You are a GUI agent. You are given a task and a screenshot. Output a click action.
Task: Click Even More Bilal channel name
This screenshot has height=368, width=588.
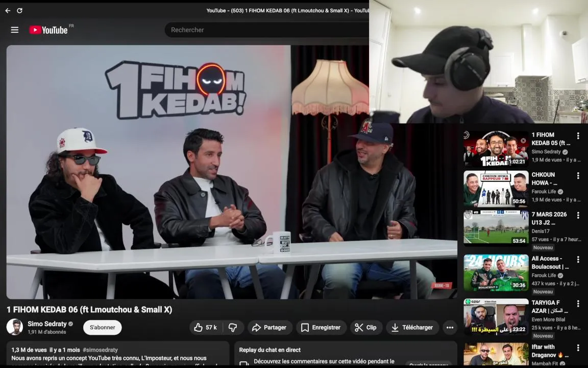tap(548, 319)
